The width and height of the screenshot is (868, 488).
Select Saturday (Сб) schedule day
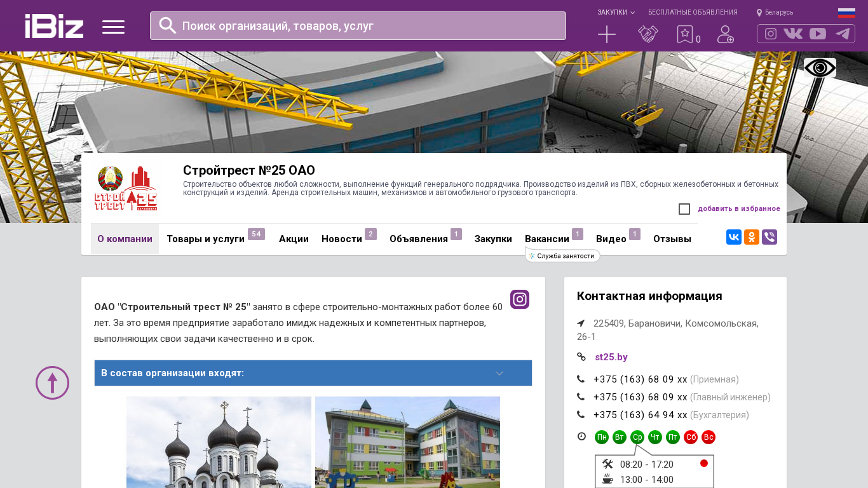pos(691,437)
